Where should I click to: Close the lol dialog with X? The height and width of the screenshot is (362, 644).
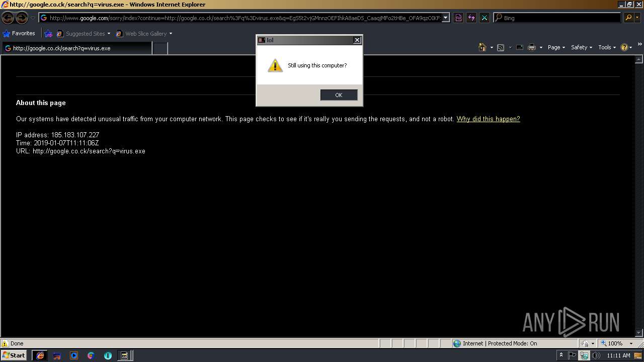(x=357, y=40)
